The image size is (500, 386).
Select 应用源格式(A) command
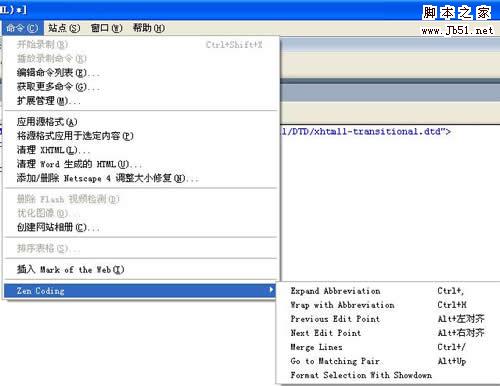[x=141, y=122]
